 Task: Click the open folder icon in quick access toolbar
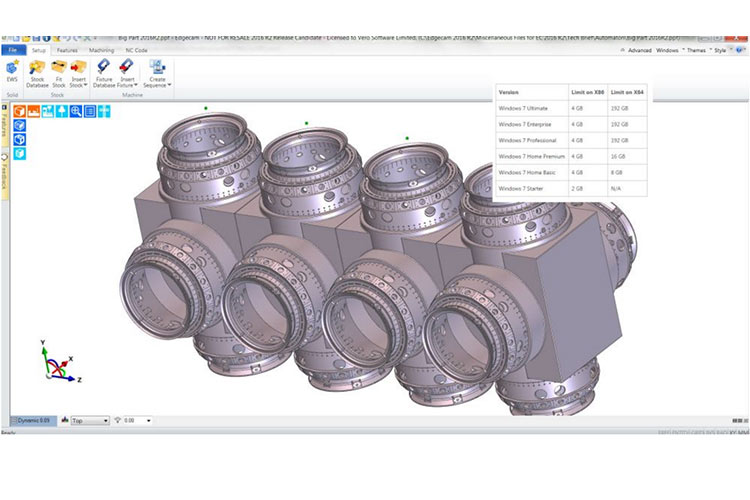pyautogui.click(x=26, y=38)
